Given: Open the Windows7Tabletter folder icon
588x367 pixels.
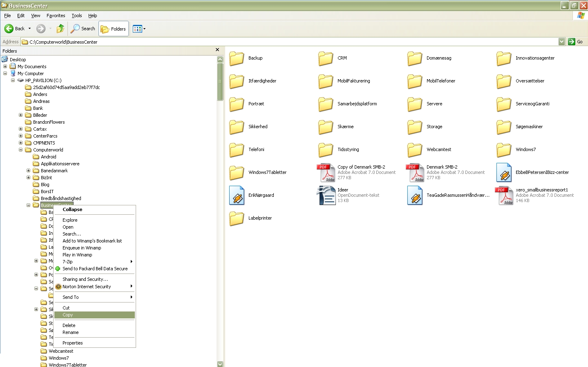Looking at the screenshot, I should pos(237,172).
